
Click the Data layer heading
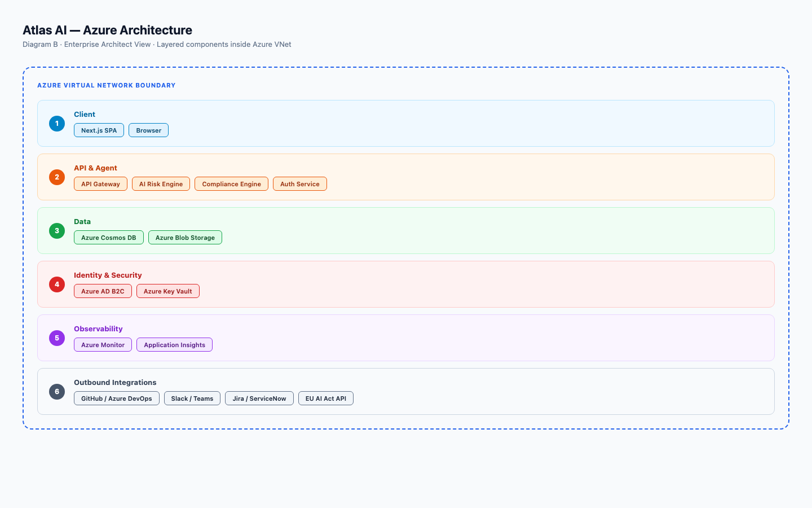tap(82, 222)
